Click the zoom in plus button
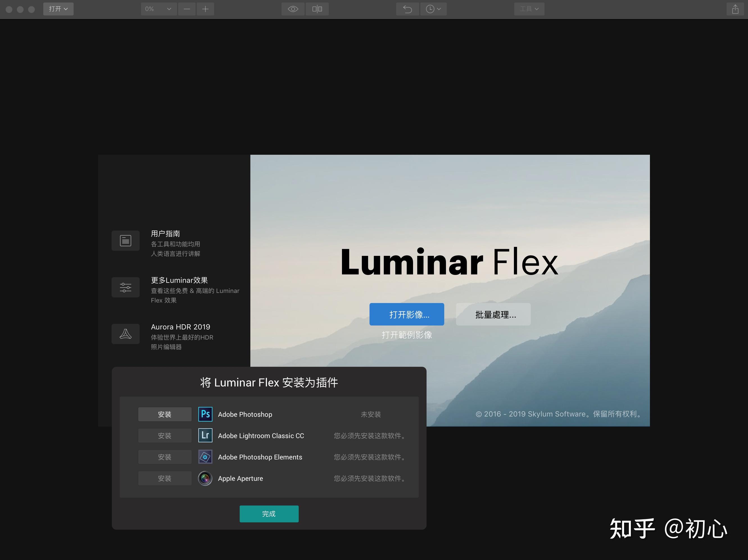This screenshot has height=560, width=748. [x=205, y=9]
